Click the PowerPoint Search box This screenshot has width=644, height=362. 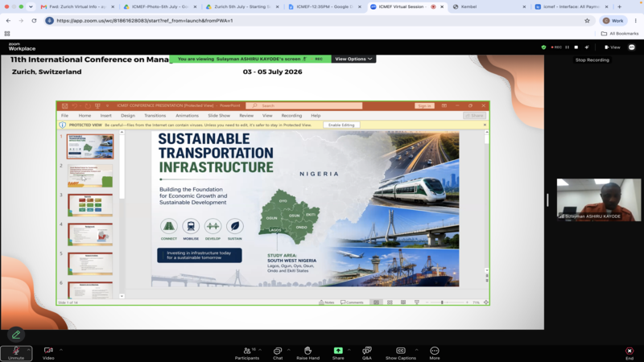(304, 106)
